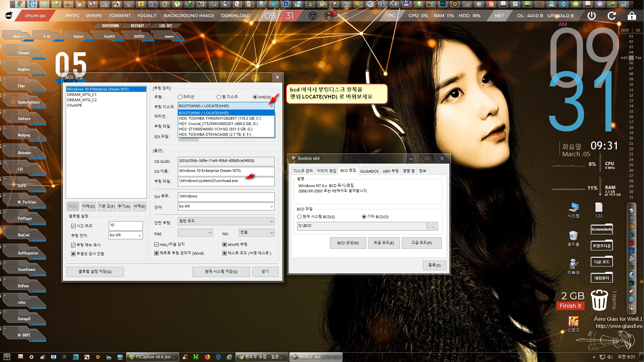Select 파티션 radio button for boot device type
The image size is (644, 362).
click(180, 97)
